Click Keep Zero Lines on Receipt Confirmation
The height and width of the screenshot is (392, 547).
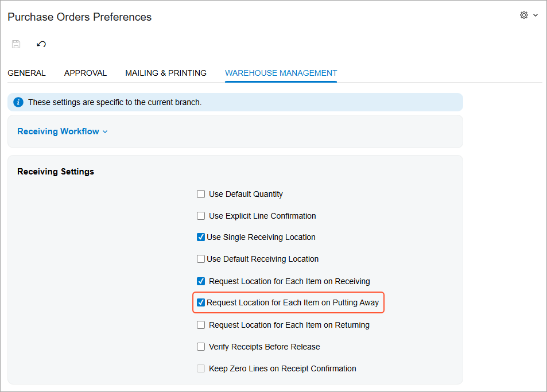[201, 368]
